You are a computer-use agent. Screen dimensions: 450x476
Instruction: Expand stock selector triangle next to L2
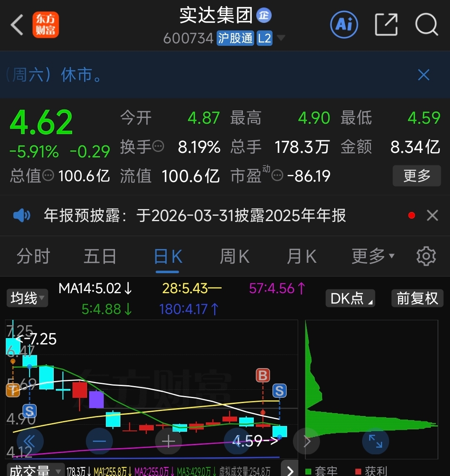281,38
